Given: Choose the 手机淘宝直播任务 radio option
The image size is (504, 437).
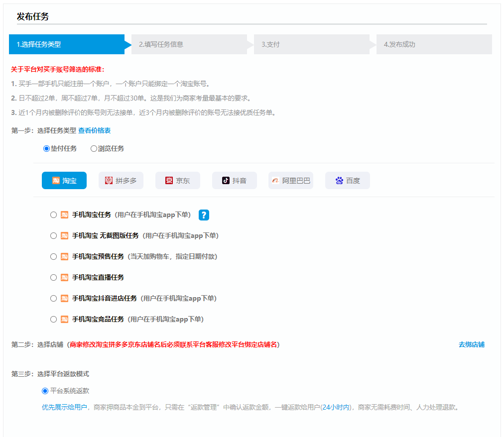Looking at the screenshot, I should click(x=53, y=278).
